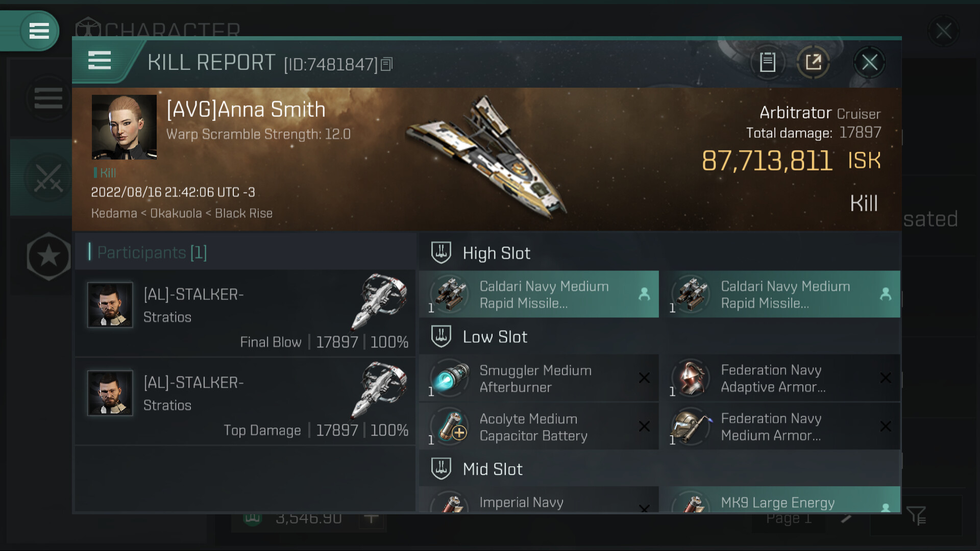The width and height of the screenshot is (980, 551).
Task: Close the kill report window
Action: 869,62
